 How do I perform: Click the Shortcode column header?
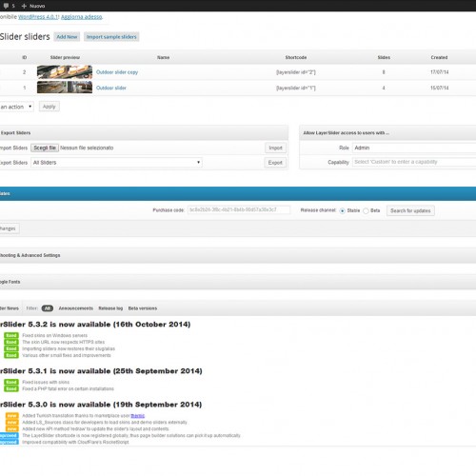(296, 57)
